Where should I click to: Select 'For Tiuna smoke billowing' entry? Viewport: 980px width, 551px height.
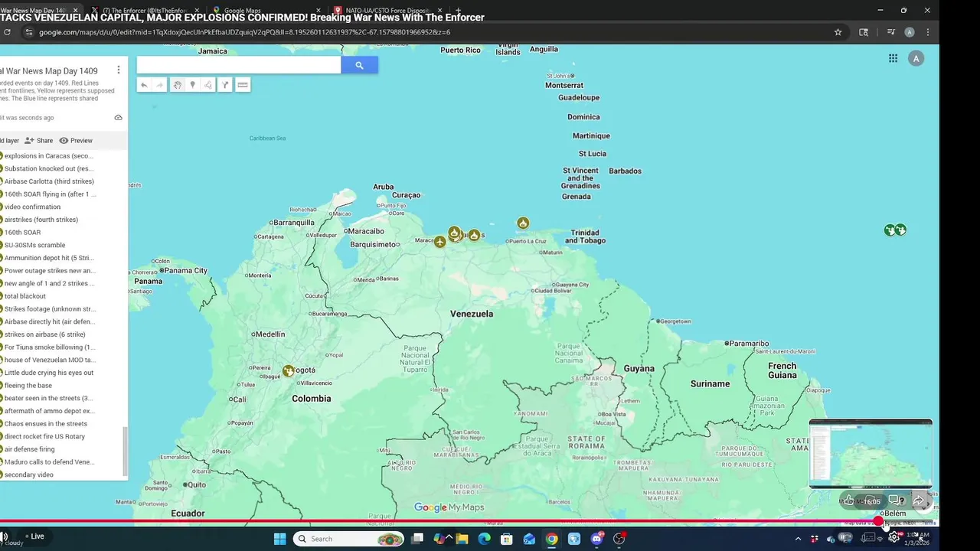[50, 347]
